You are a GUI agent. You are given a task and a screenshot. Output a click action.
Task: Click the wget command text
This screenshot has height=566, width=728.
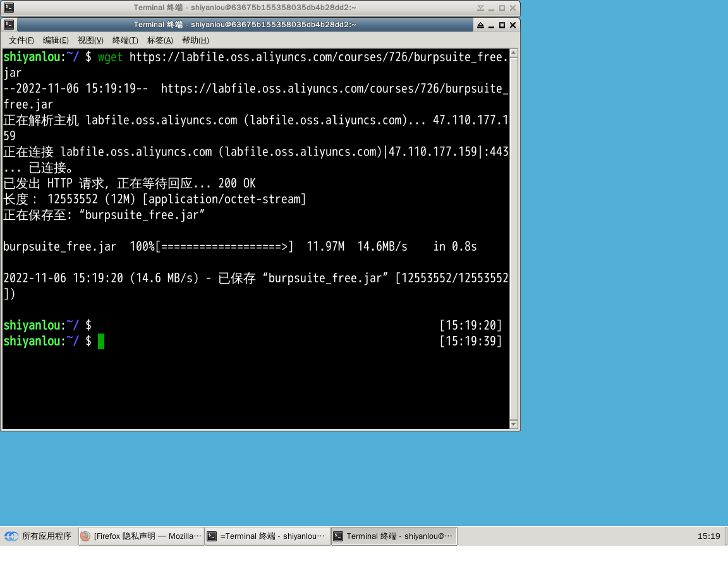[111, 57]
